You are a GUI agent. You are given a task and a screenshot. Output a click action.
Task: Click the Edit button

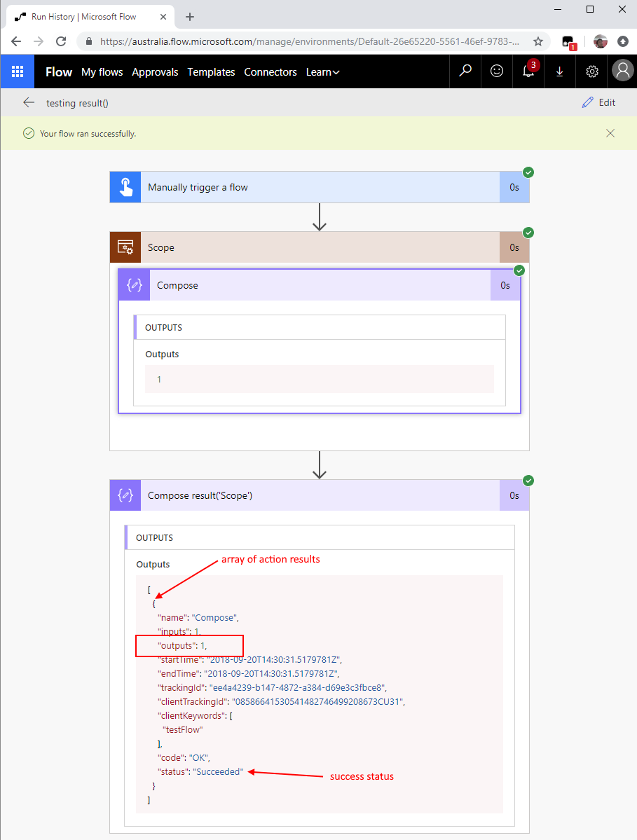pyautogui.click(x=598, y=103)
